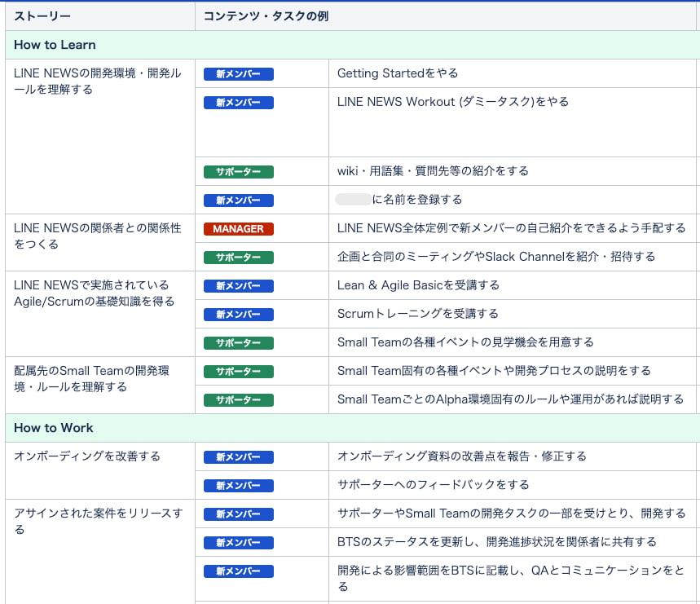
Task: Click サポーター badge beside 開発プロセスの説明 task
Action: (x=239, y=372)
